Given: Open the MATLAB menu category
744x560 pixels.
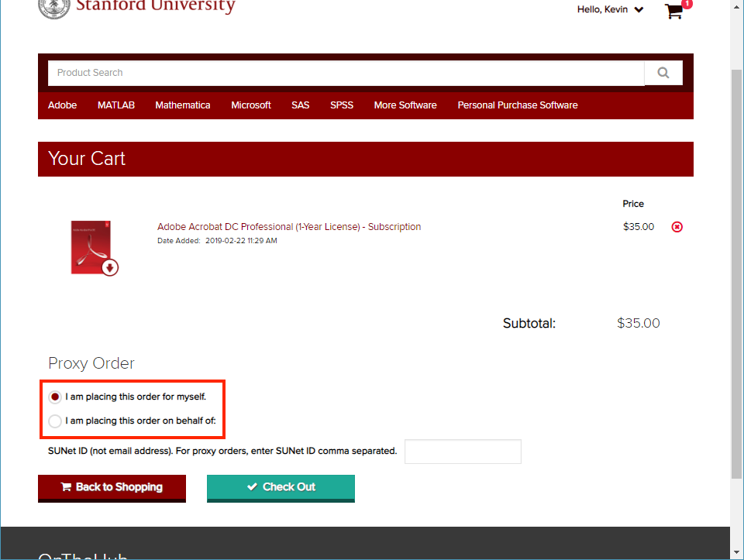Looking at the screenshot, I should (x=116, y=105).
